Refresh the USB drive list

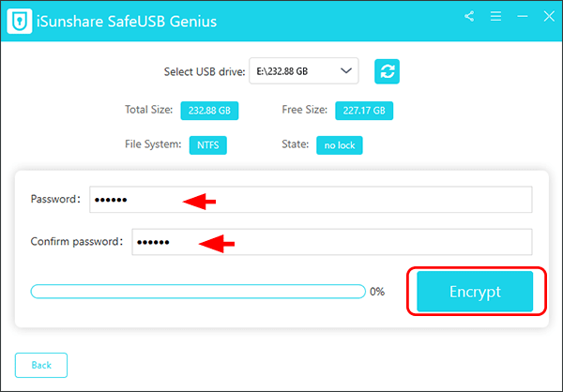point(387,70)
